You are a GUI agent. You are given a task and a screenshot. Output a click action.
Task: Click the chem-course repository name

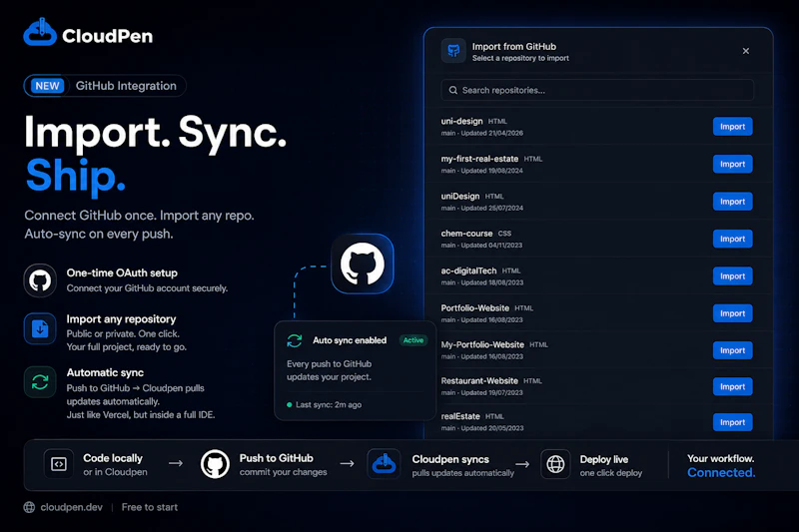pyautogui.click(x=466, y=234)
